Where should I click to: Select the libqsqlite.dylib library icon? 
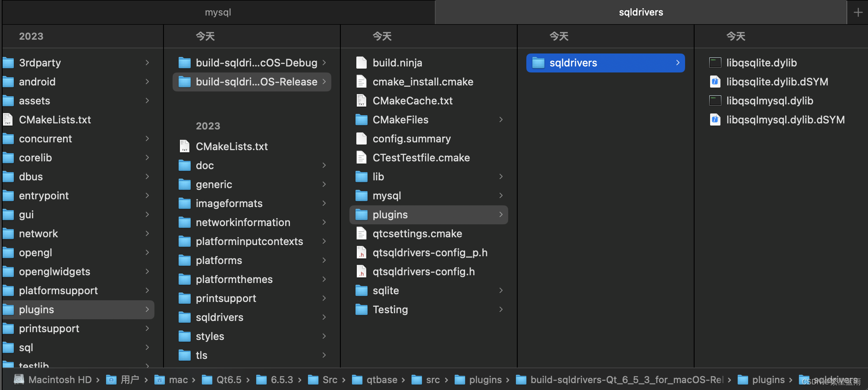(x=715, y=63)
